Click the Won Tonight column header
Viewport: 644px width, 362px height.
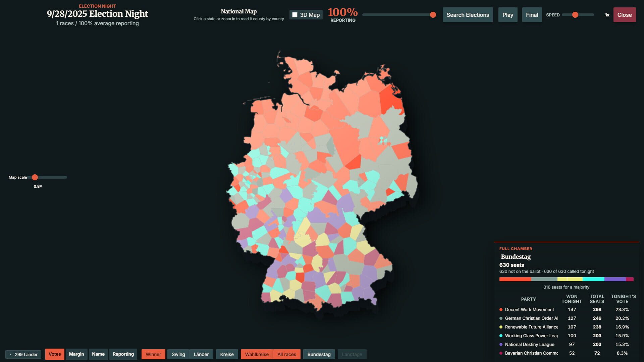[572, 299]
